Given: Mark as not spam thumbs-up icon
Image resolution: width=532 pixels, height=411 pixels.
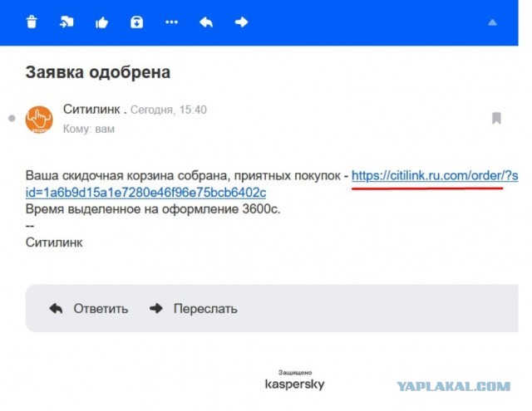Looking at the screenshot, I should (x=101, y=22).
